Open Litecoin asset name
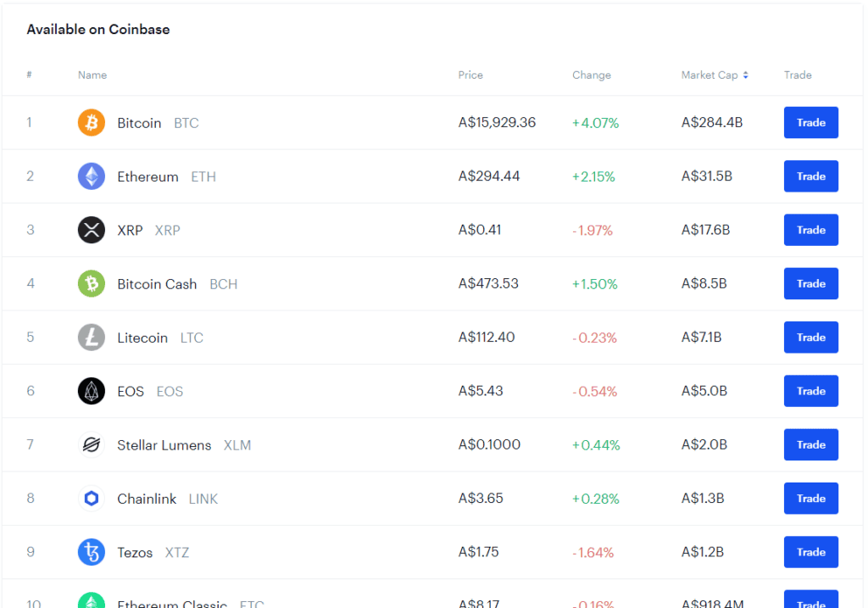 tap(142, 337)
